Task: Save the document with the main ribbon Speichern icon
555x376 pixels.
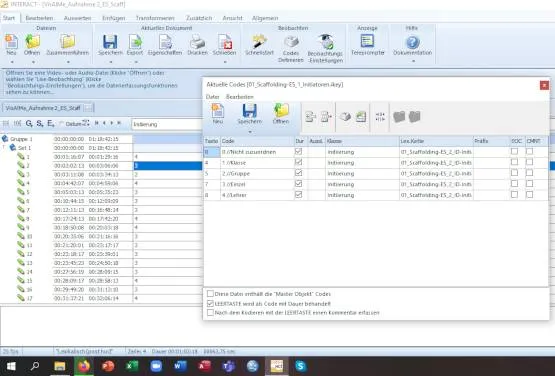Action: 110,42
